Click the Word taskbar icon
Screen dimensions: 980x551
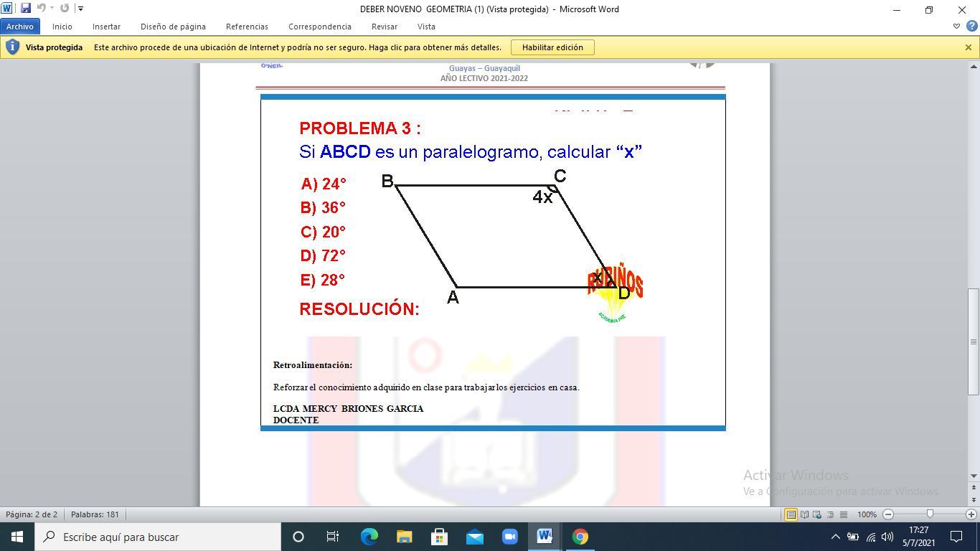tap(545, 537)
